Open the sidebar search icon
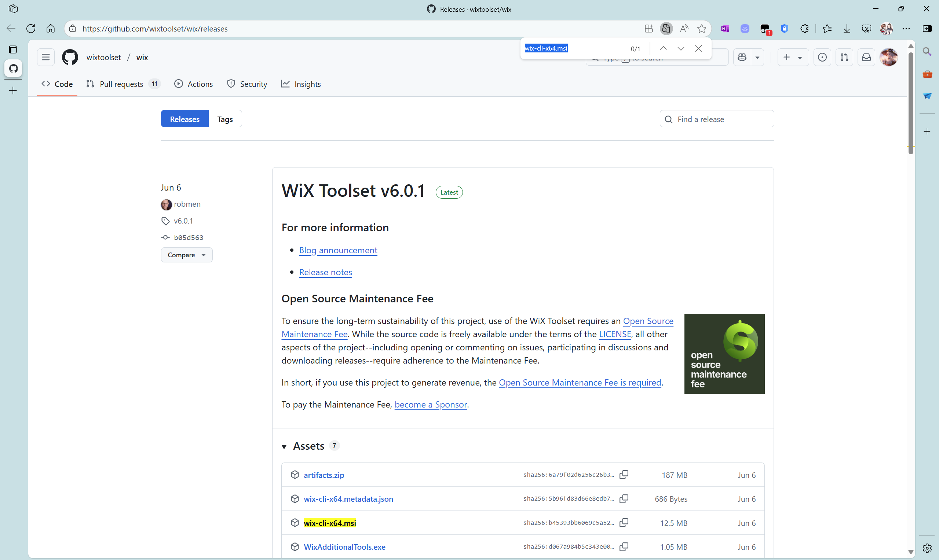This screenshot has width=939, height=560. [x=927, y=51]
